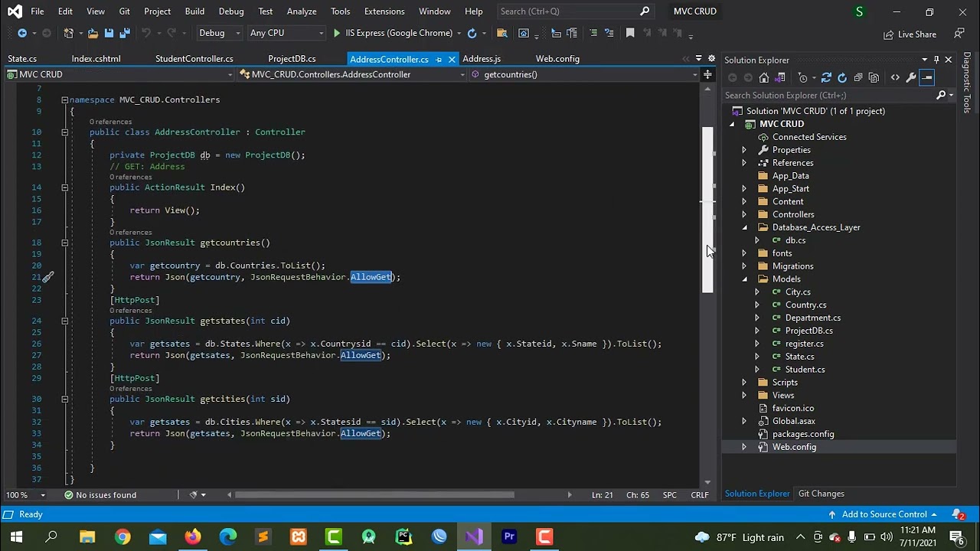Open the Debug configuration dropdown
Screen dimensions: 980x551
pos(219,33)
